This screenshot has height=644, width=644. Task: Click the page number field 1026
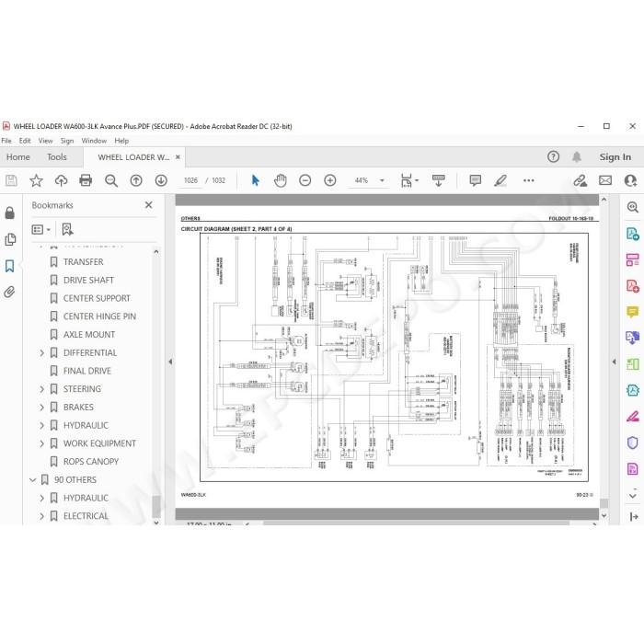[190, 180]
